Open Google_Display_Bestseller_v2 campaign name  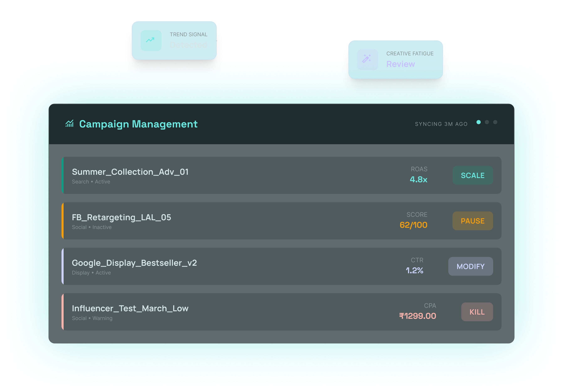[134, 263]
